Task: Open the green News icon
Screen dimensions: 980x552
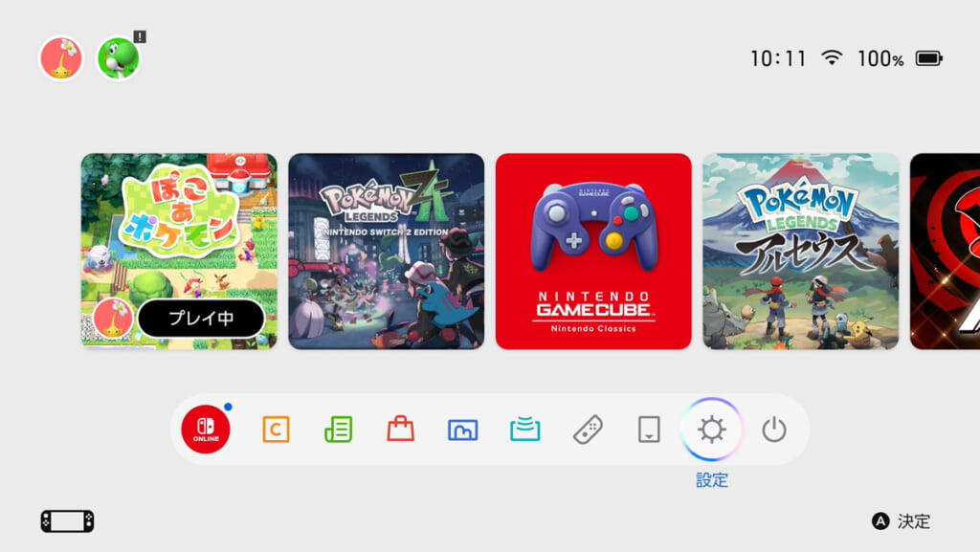Action: pyautogui.click(x=338, y=430)
